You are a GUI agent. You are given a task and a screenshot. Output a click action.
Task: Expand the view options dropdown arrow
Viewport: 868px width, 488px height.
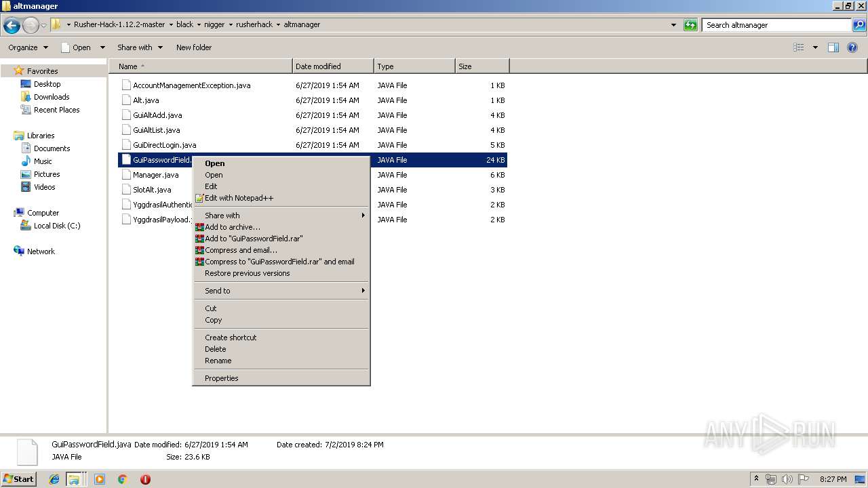point(815,47)
